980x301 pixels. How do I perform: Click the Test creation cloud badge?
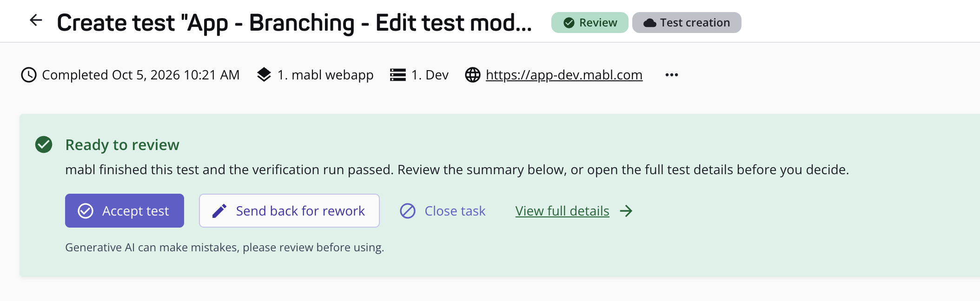coord(687,22)
